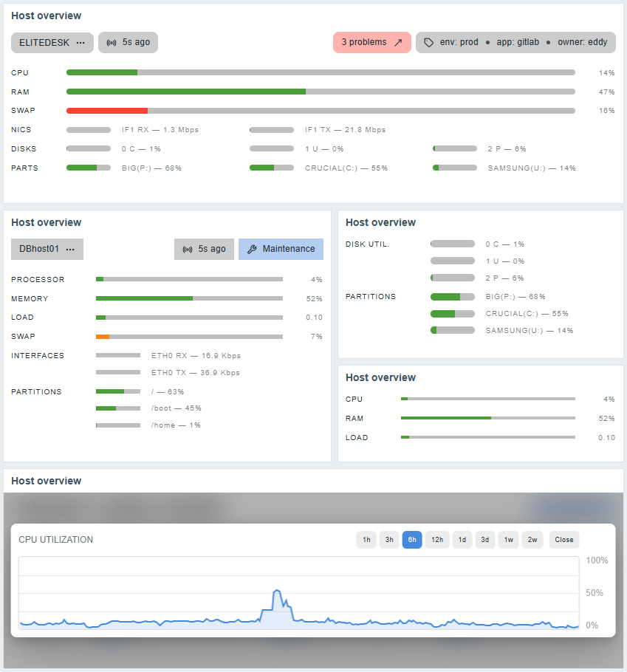Viewport: 627px width, 672px height.
Task: Click the env: prod tag
Action: (x=459, y=42)
